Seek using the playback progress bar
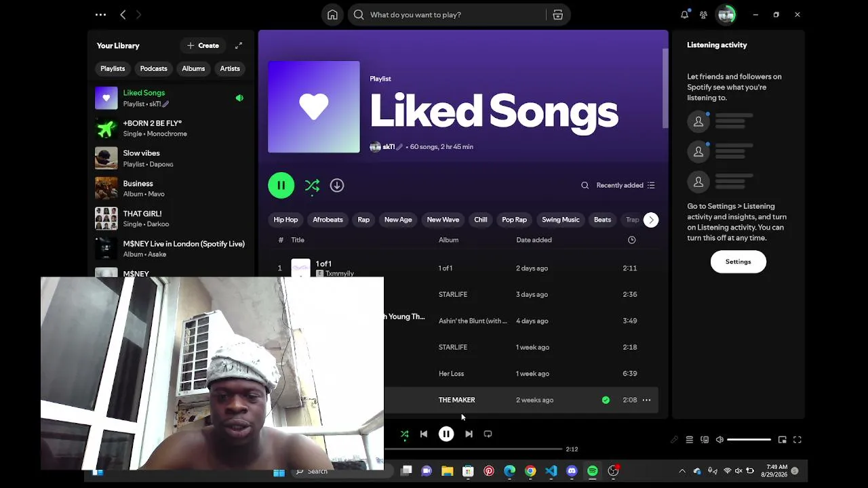Image resolution: width=868 pixels, height=488 pixels. [x=473, y=449]
